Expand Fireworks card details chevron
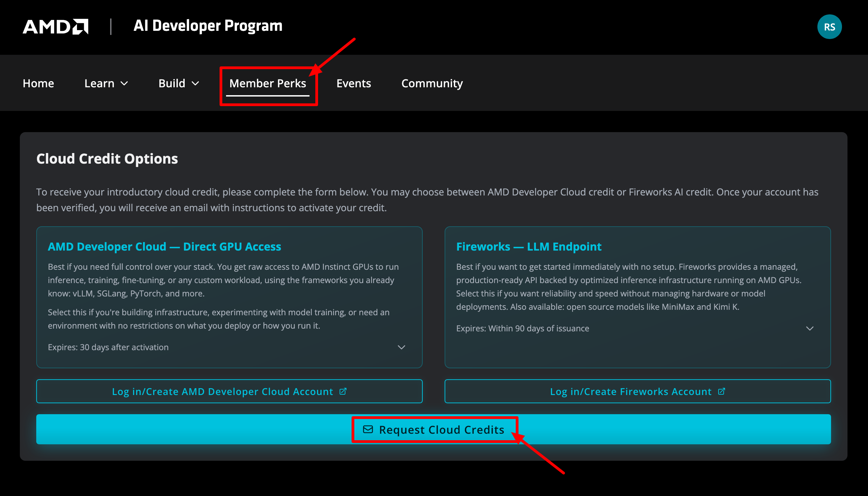Viewport: 868px width, 496px height. click(810, 328)
